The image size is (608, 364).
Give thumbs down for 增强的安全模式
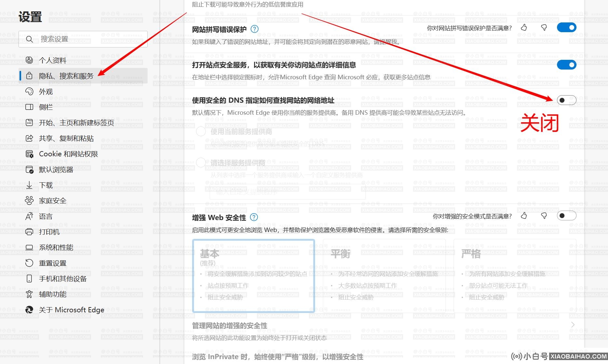point(544,216)
